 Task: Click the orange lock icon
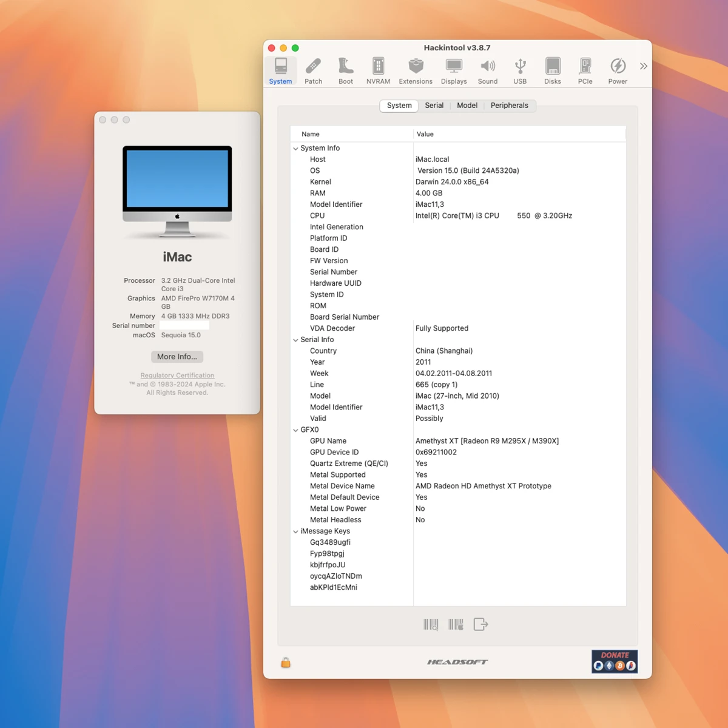(286, 662)
